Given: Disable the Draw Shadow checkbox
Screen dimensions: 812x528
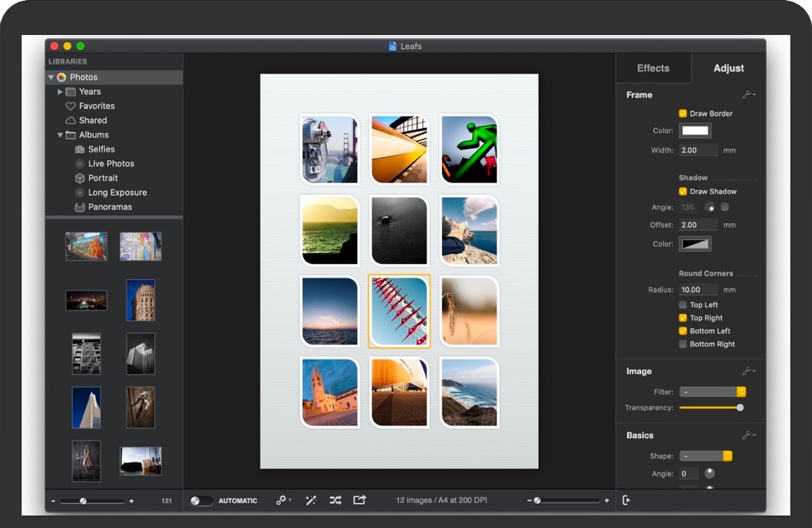Looking at the screenshot, I should click(683, 192).
